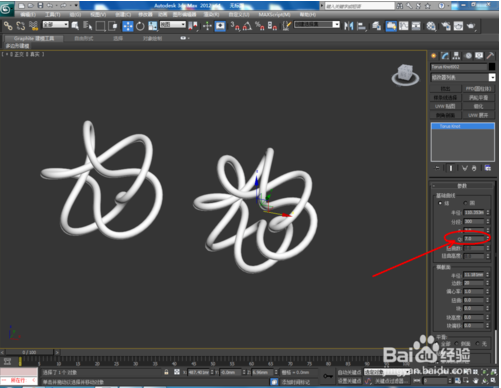Image resolution: width=501 pixels, height=388 pixels.
Task: Open the 3ds Max application menu logo
Action: (6, 9)
